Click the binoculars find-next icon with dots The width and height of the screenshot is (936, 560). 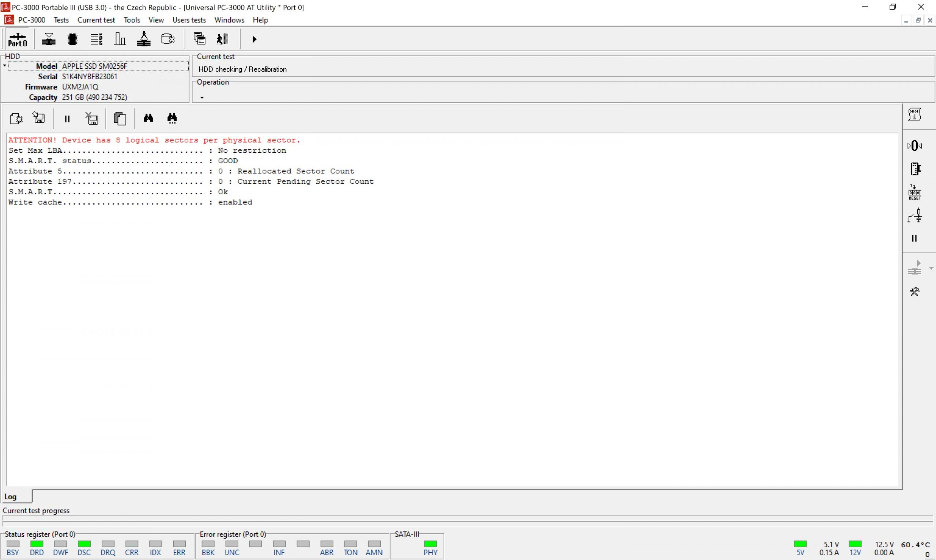(x=172, y=118)
